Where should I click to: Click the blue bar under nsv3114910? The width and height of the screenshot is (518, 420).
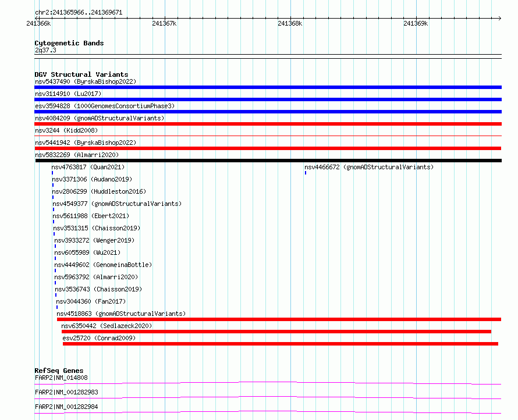coord(268,99)
